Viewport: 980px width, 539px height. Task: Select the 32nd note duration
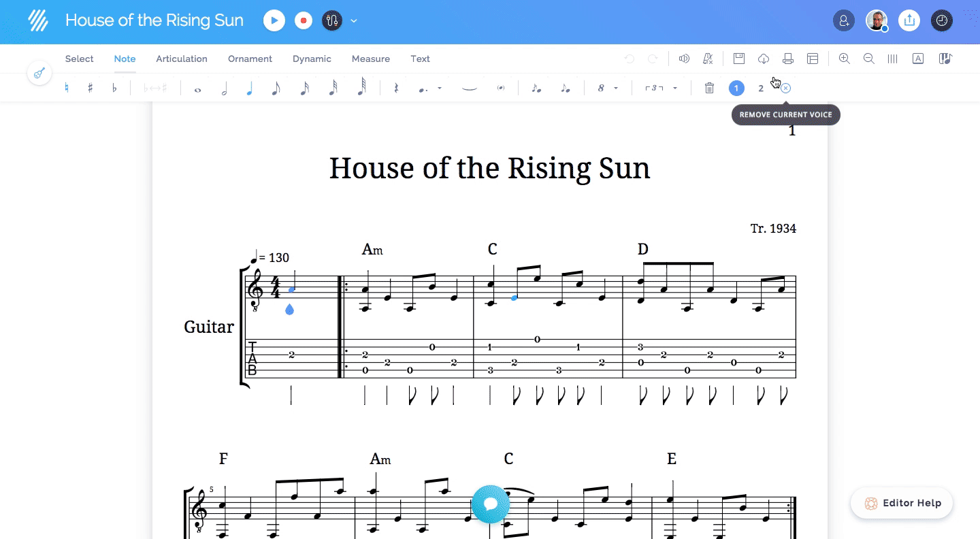(332, 88)
